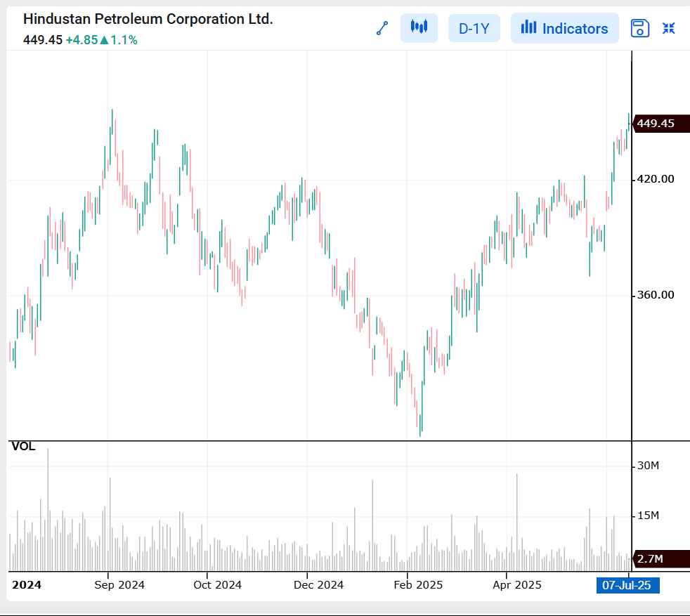690x616 pixels.
Task: Click the 360.00 price axis label
Action: click(x=656, y=295)
